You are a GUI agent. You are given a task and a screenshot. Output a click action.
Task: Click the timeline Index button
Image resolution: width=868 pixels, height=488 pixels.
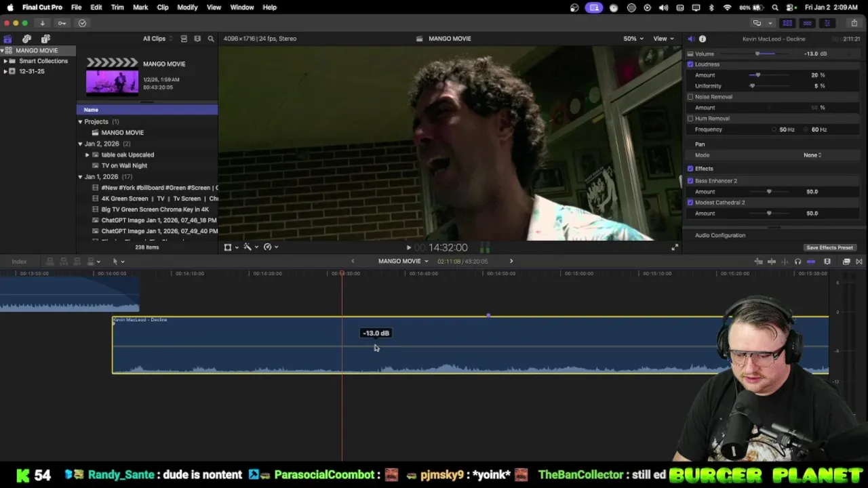pyautogui.click(x=19, y=262)
